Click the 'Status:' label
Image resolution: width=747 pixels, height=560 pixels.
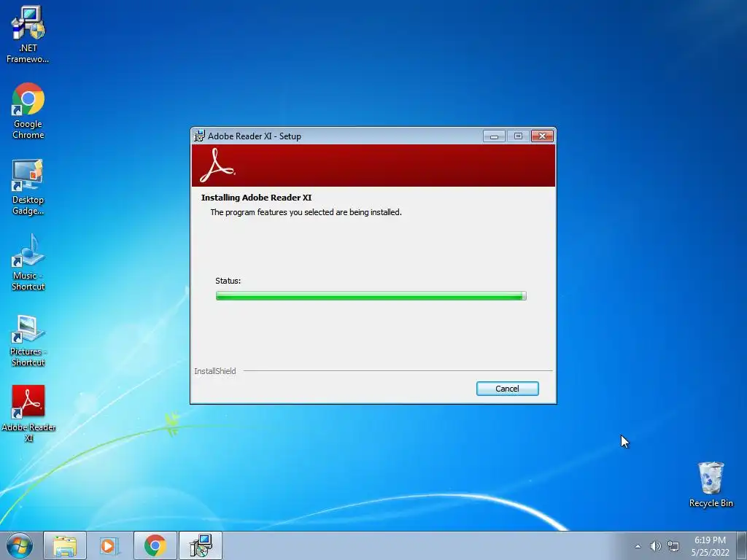[x=228, y=281]
